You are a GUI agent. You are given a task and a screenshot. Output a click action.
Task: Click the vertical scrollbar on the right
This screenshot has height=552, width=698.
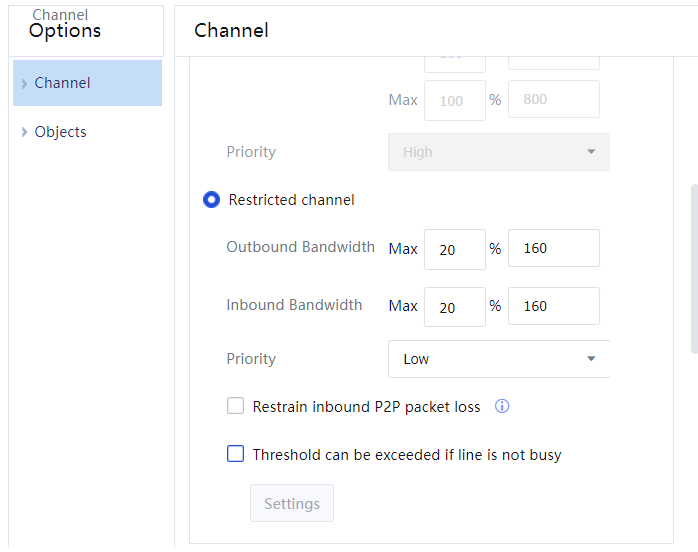coord(694,268)
